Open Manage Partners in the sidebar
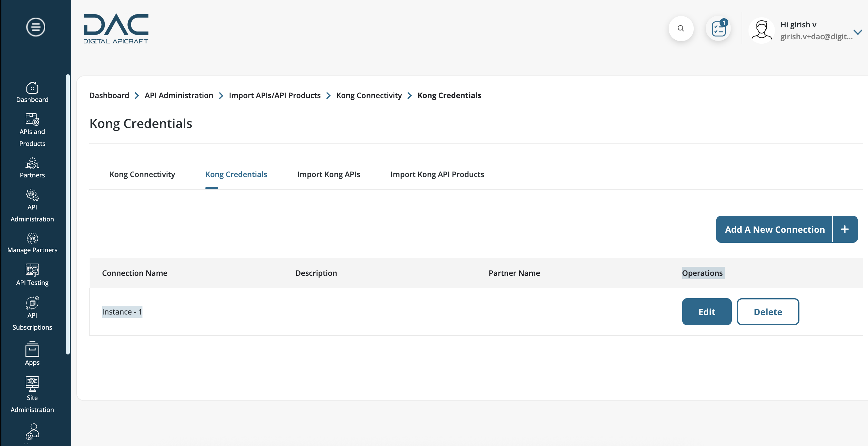Image resolution: width=868 pixels, height=446 pixels. [32, 243]
